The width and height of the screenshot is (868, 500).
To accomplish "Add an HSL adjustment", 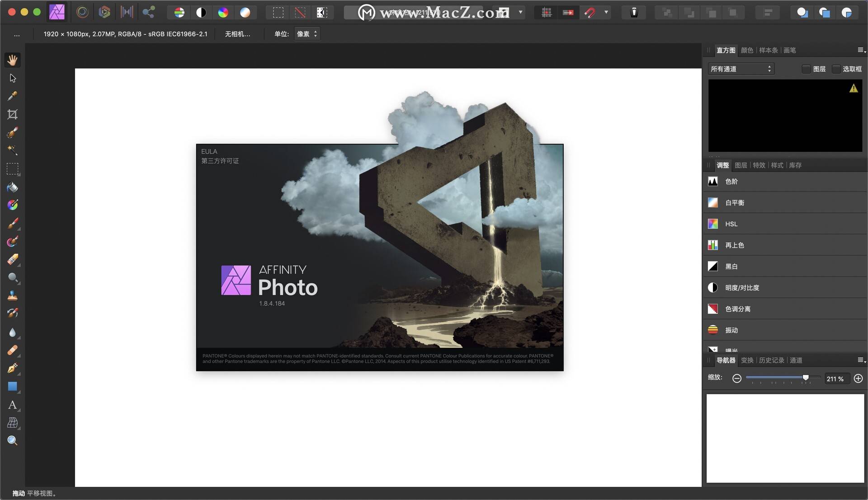I will (x=785, y=224).
